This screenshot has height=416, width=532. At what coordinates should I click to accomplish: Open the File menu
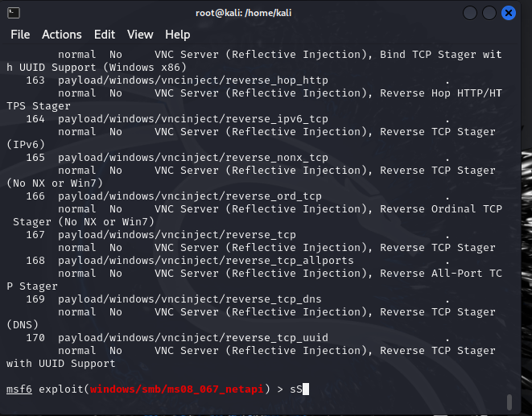tap(20, 35)
